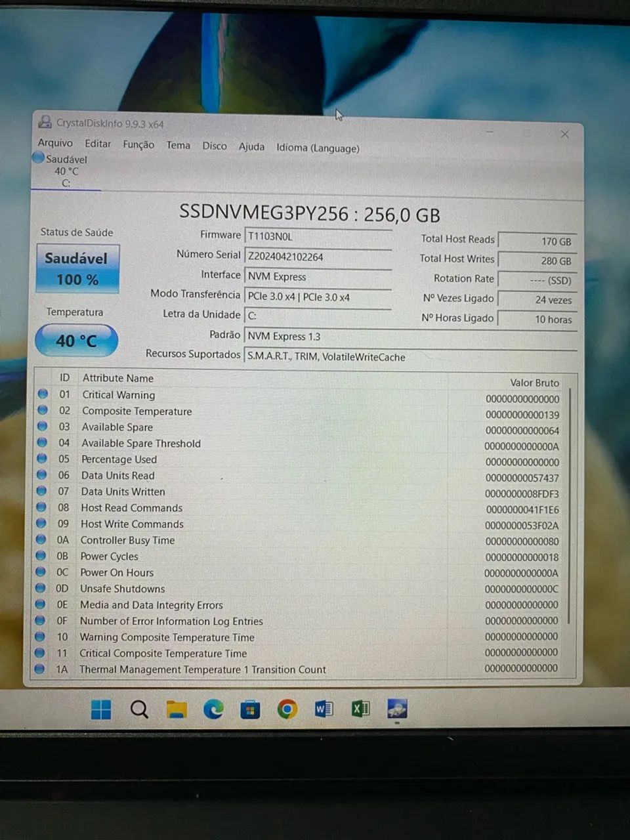Close the CrystalDiskInfo window

point(564,134)
